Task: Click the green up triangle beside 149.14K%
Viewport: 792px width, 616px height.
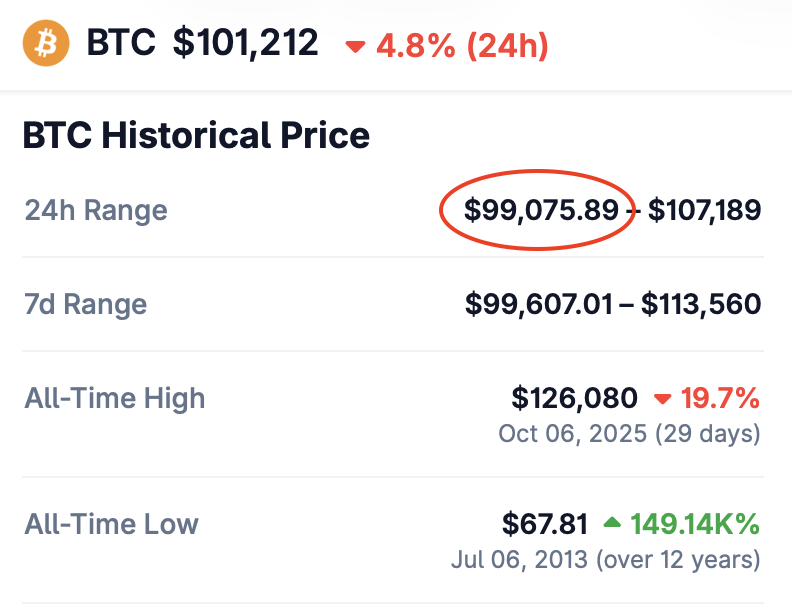Action: pos(614,524)
